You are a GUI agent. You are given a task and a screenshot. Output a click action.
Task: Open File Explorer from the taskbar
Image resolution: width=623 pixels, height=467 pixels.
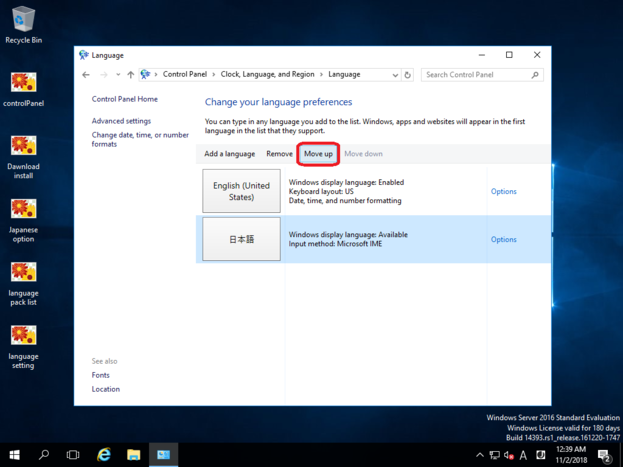point(134,455)
